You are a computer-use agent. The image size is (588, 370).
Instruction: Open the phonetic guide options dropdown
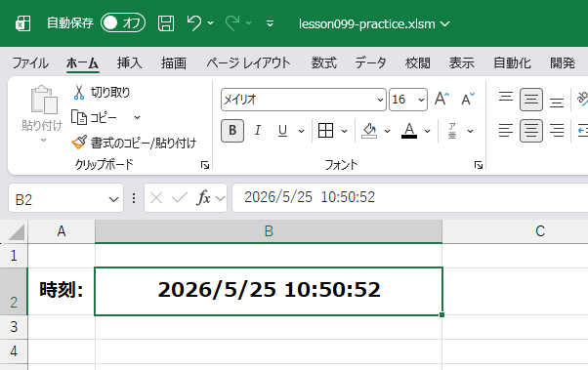point(470,131)
